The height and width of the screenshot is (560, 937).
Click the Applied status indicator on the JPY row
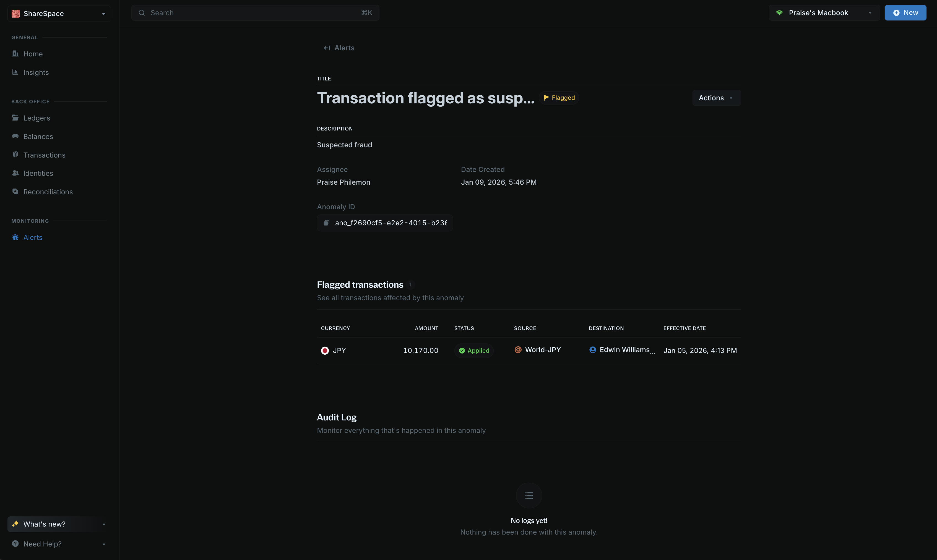tap(473, 350)
